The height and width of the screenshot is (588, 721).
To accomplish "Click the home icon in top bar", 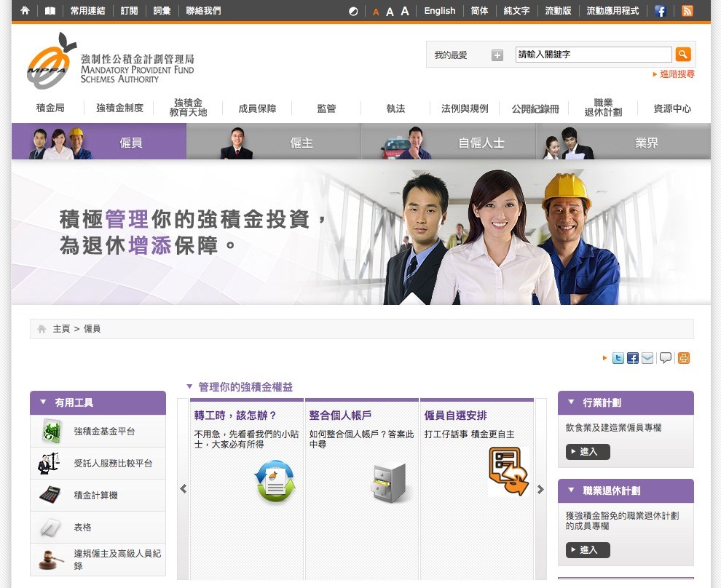I will coord(25,11).
